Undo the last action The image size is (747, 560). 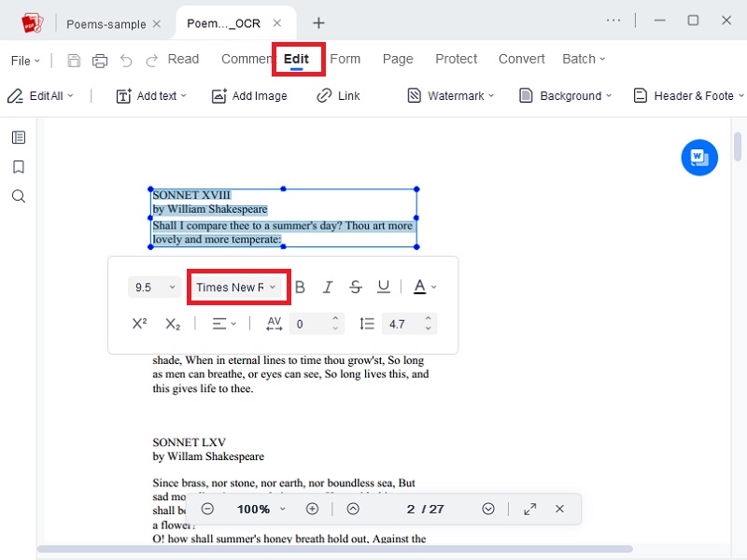126,61
